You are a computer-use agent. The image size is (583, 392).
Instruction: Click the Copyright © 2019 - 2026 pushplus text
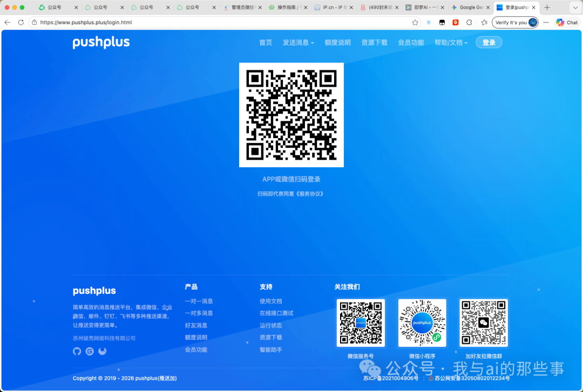(x=125, y=379)
